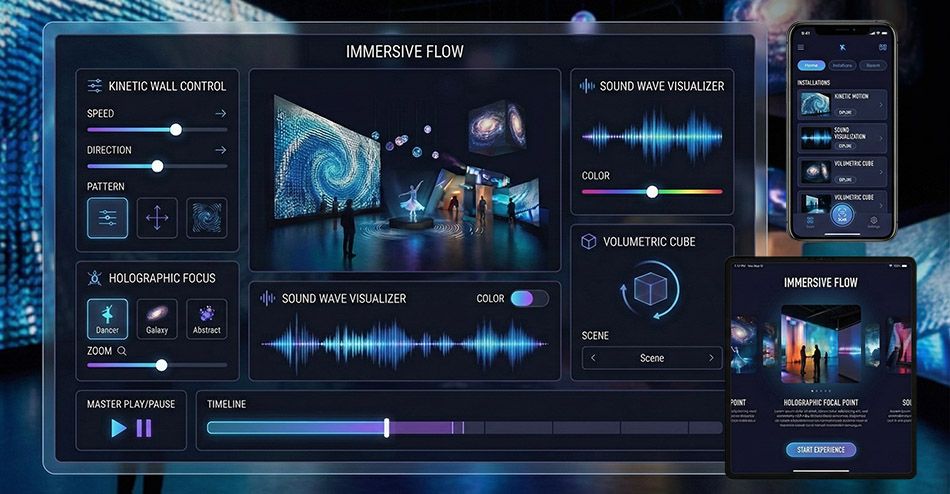Click the Holographic Focal Point title on tablet

pyautogui.click(x=820, y=402)
